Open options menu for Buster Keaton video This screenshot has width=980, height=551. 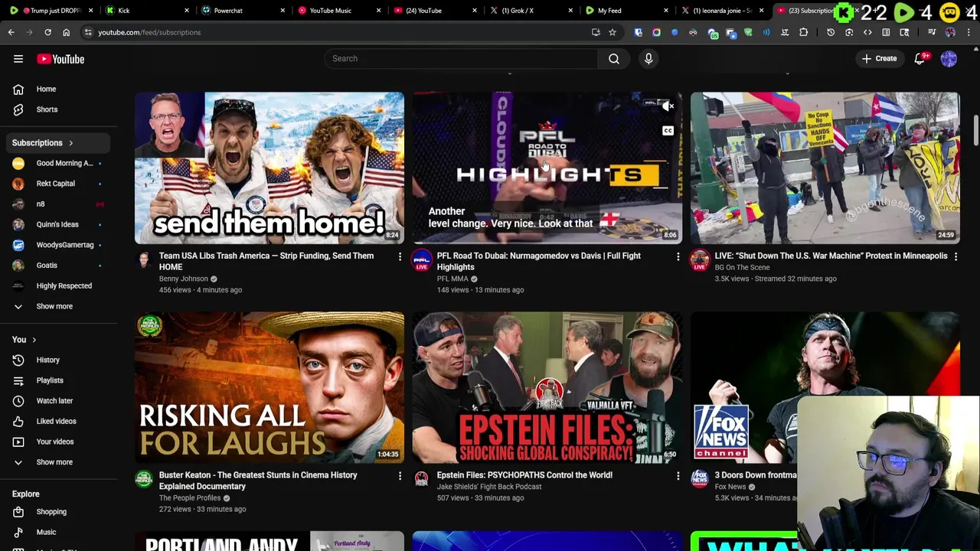[x=400, y=476]
